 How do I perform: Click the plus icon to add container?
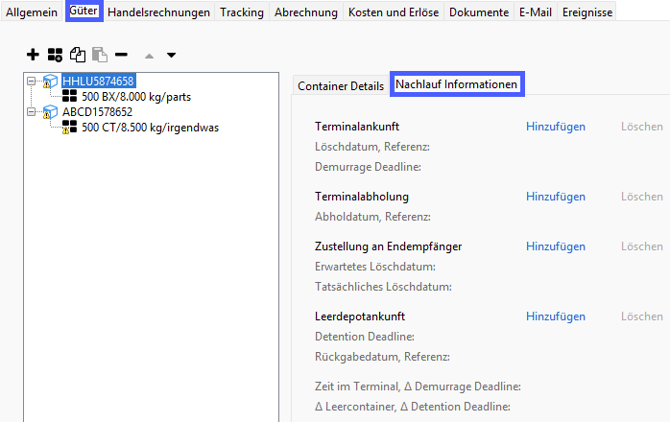coord(33,55)
